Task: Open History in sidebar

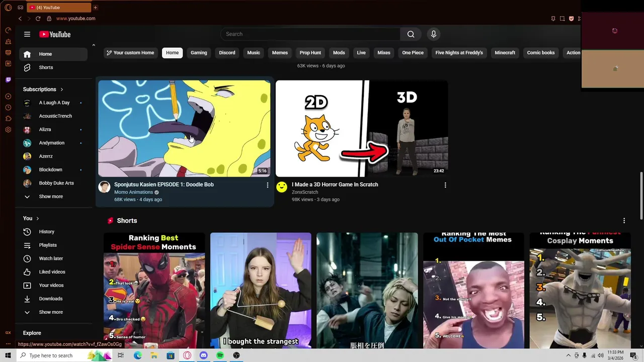Action: click(53, 232)
